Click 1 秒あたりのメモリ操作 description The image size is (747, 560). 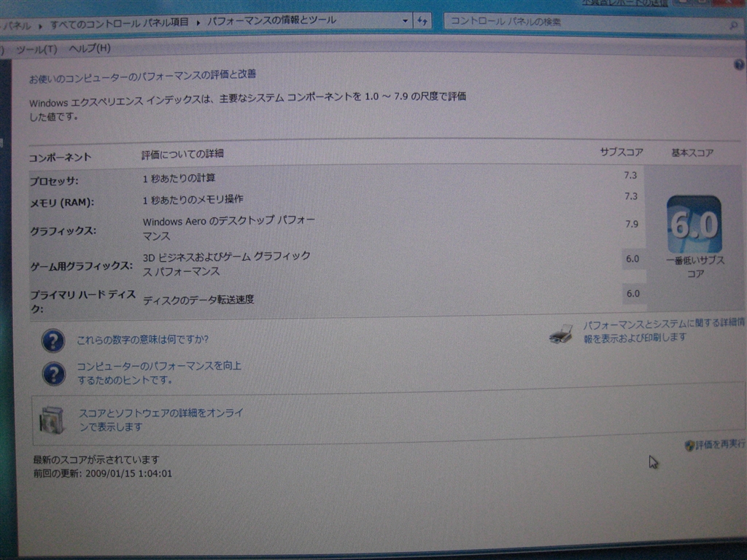click(x=193, y=200)
